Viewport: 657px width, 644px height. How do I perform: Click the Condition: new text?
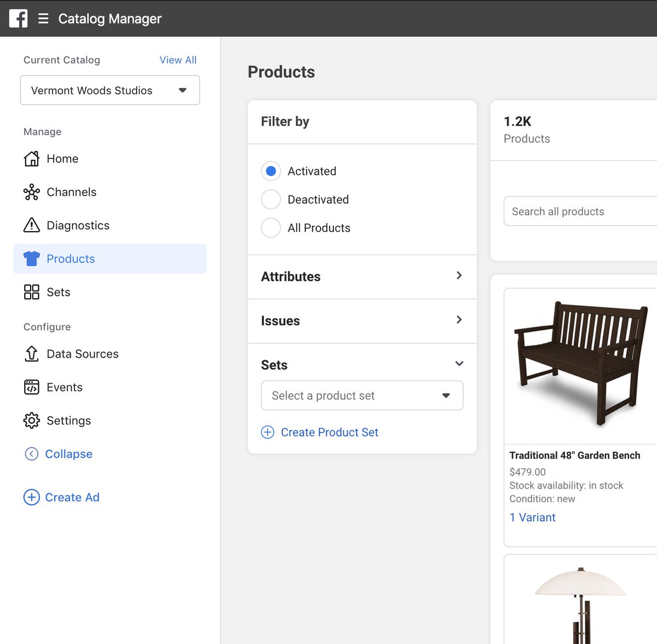(x=542, y=499)
